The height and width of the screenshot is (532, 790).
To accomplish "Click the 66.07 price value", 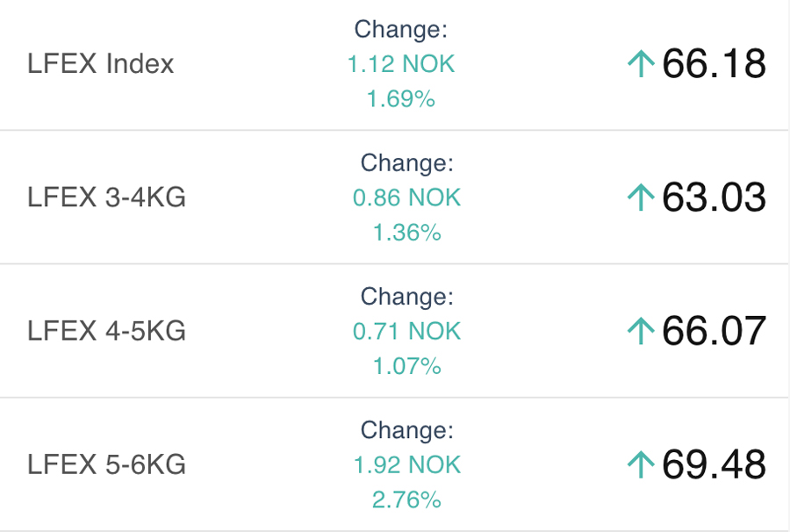I will click(x=714, y=331).
